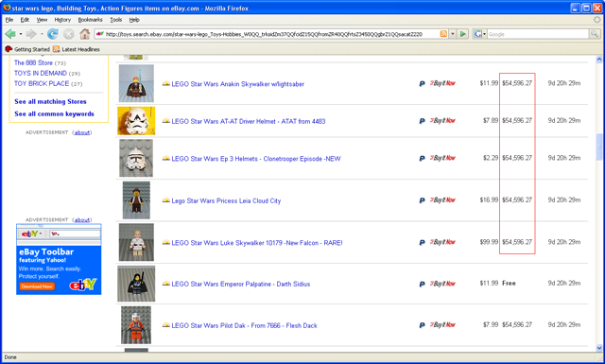Click the Luke Skywalker minifigure thumbnail
The width and height of the screenshot is (605, 364).
[136, 242]
